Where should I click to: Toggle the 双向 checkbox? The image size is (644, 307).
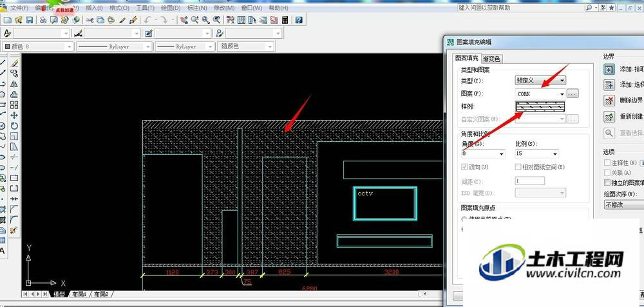pos(464,167)
